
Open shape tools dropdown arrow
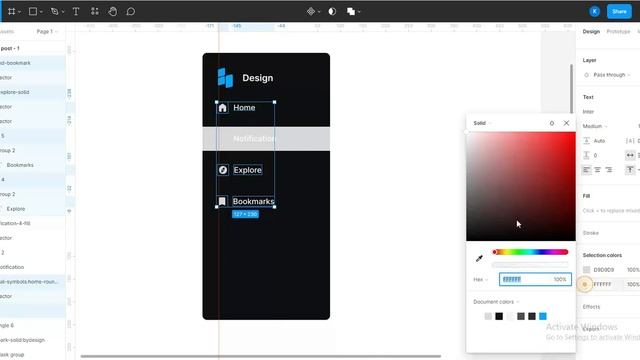click(x=41, y=12)
